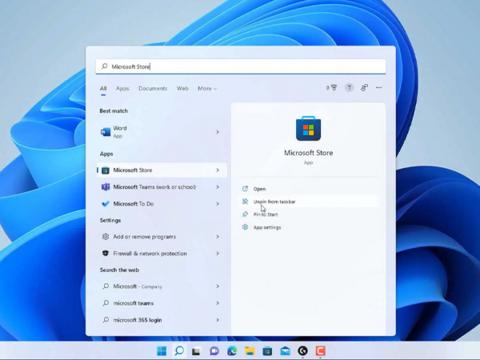The width and height of the screenshot is (480, 360).
Task: Click the share/feedback icon in search header
Action: [364, 88]
